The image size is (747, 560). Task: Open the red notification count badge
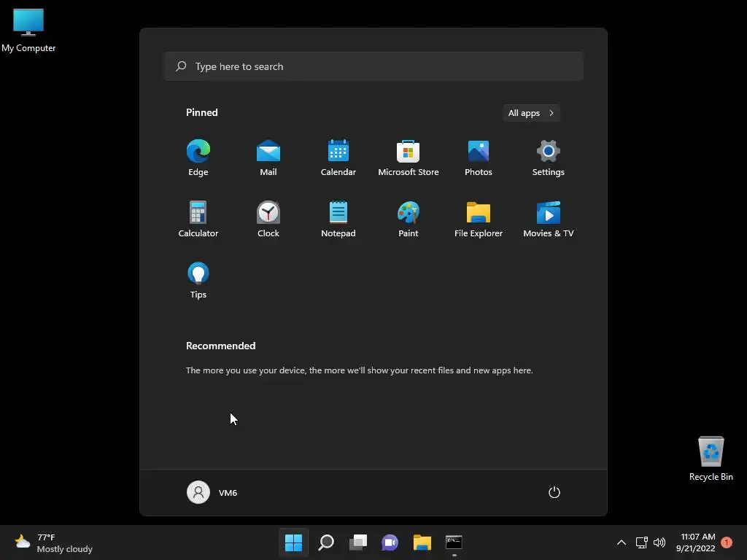[727, 542]
